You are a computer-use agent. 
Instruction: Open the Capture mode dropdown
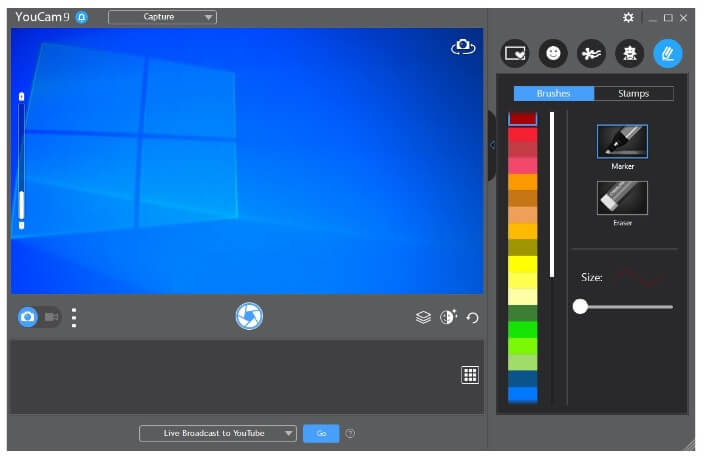coord(162,17)
